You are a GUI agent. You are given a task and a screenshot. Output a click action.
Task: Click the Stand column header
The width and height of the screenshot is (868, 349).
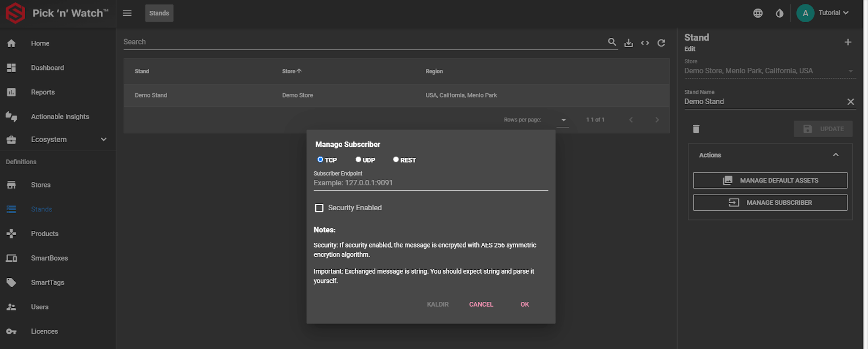pyautogui.click(x=142, y=71)
